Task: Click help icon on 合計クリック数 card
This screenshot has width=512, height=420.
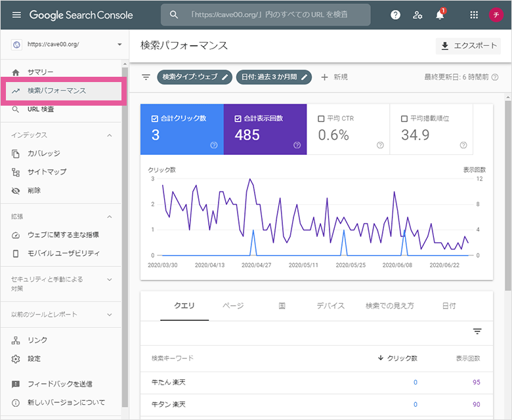Action: point(214,145)
